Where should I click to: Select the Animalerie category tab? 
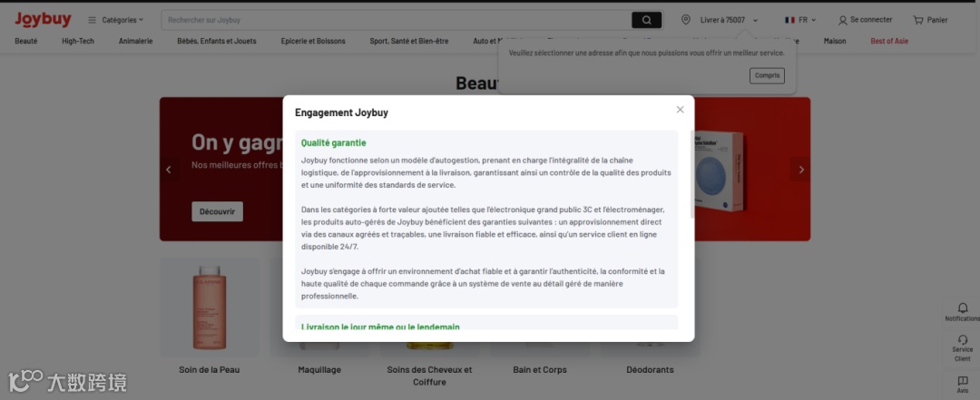[x=135, y=41]
